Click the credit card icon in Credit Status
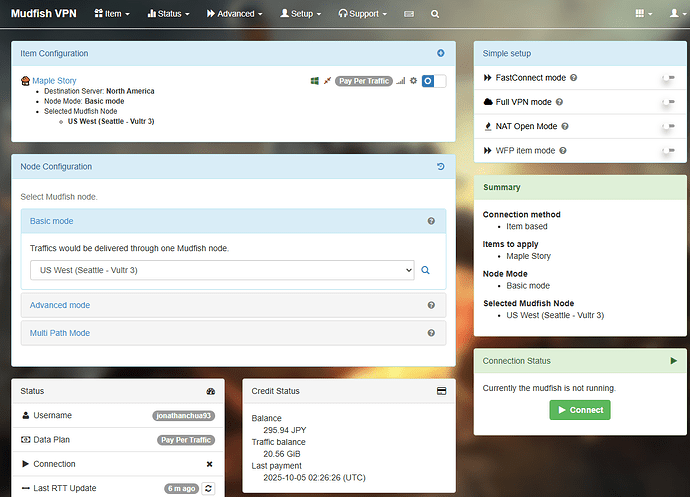The width and height of the screenshot is (690, 497). tap(441, 391)
